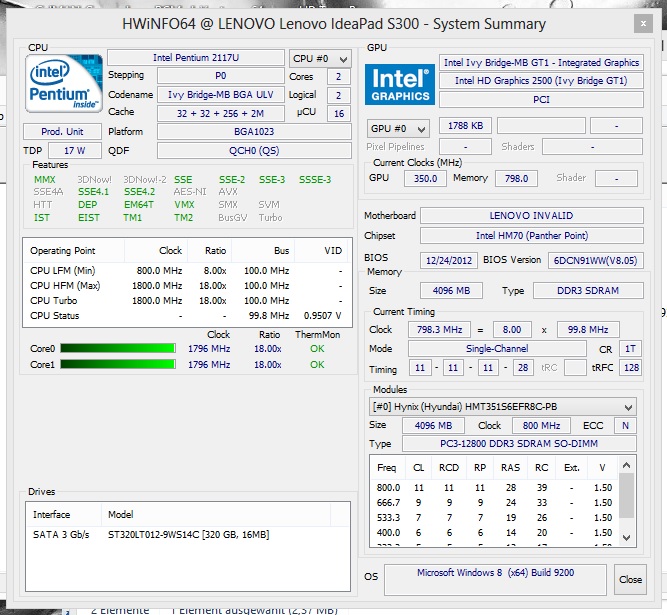Select the CPU Turbo row
The height and width of the screenshot is (615, 667).
click(x=187, y=300)
